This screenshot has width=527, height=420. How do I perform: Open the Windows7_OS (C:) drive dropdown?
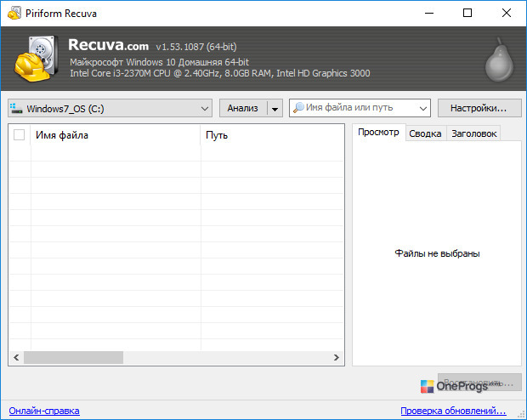[110, 108]
